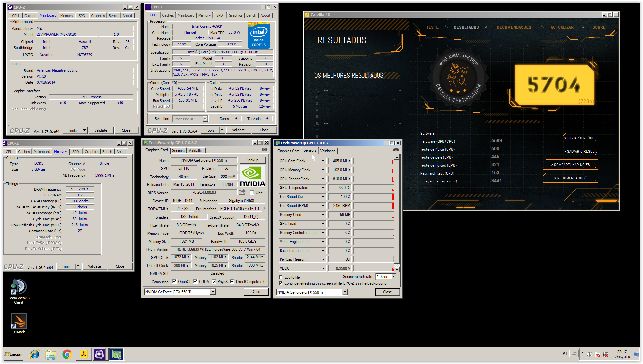Open the Fan Speed (RPM) sensor dropdown
The height and width of the screenshot is (364, 643).
[323, 206]
